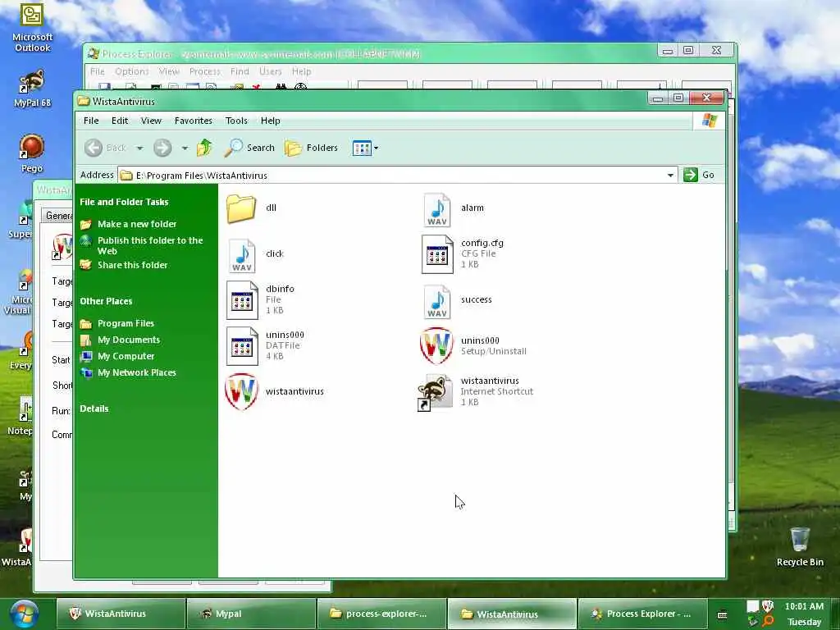Switch to process-explorer folder taskbar button
This screenshot has width=840, height=630.
381,614
